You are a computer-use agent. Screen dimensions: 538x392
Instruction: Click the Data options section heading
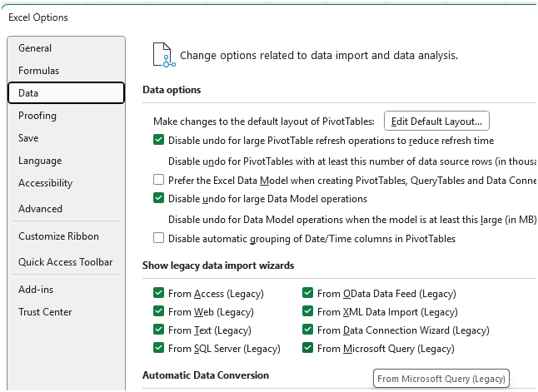pyautogui.click(x=172, y=90)
